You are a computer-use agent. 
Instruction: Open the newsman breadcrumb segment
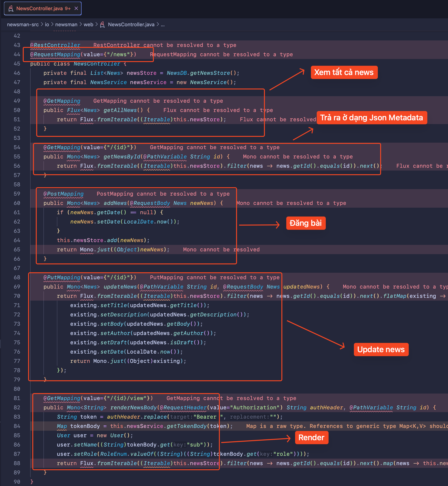tap(66, 24)
